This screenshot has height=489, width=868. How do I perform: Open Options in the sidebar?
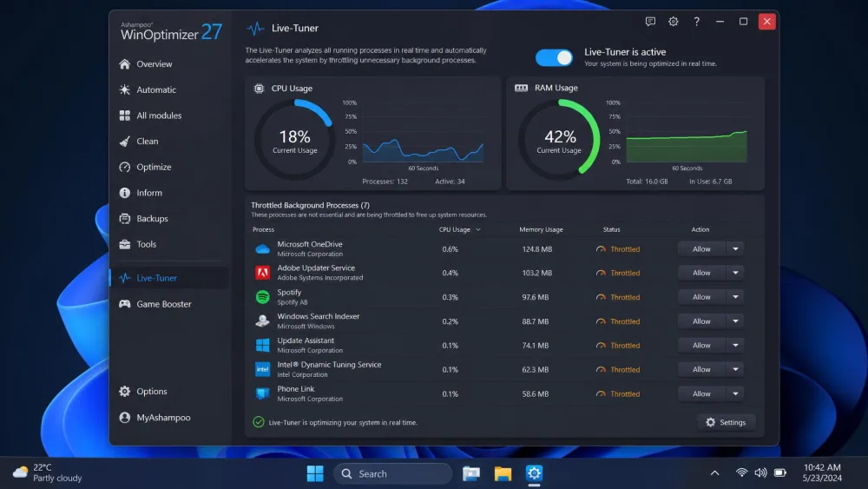[x=169, y=392]
